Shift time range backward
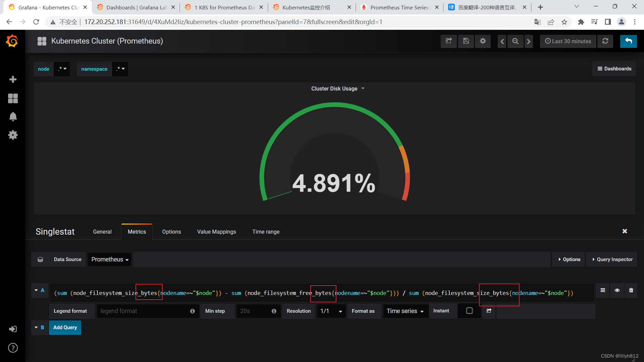Screen dimensions: 644x362 click(502, 42)
